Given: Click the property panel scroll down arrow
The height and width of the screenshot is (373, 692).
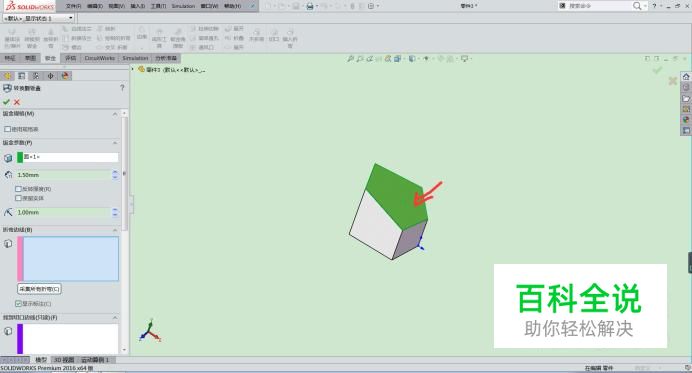Looking at the screenshot, I should coord(124,350).
